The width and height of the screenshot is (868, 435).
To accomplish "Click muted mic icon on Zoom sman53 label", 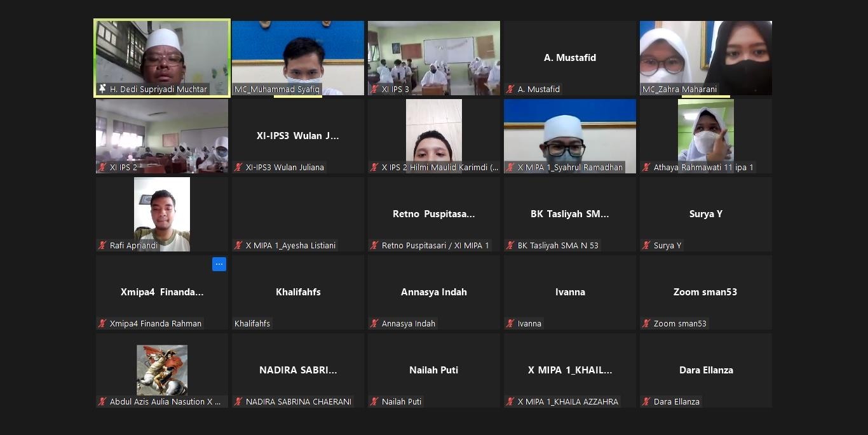I will pyautogui.click(x=646, y=324).
